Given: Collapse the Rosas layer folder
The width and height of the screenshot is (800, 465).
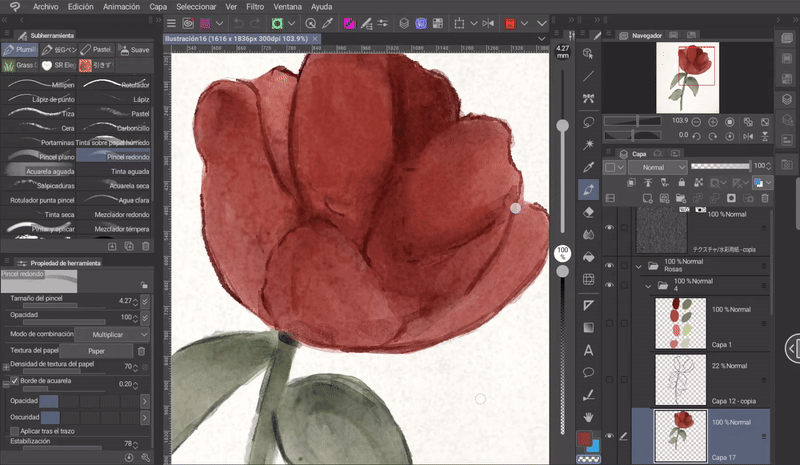Looking at the screenshot, I should 638,266.
